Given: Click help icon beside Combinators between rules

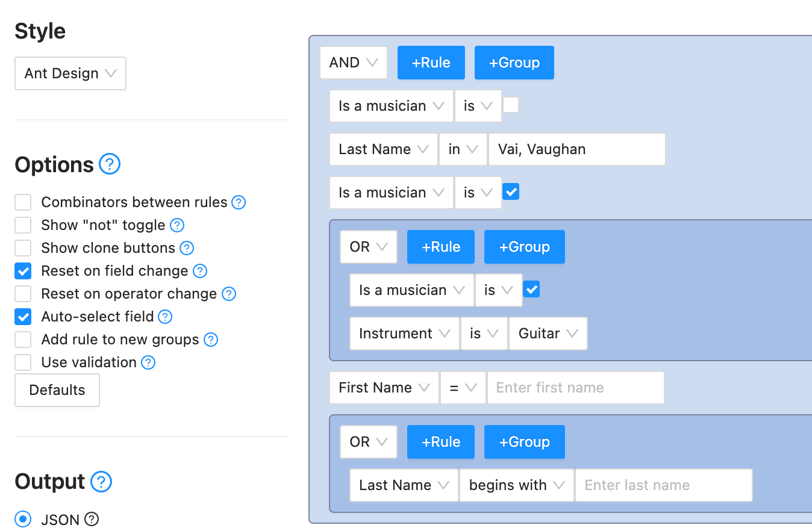Looking at the screenshot, I should [239, 202].
